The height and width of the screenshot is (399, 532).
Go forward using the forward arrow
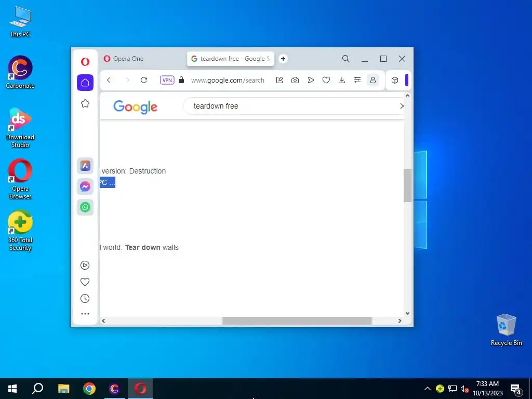tap(128, 80)
